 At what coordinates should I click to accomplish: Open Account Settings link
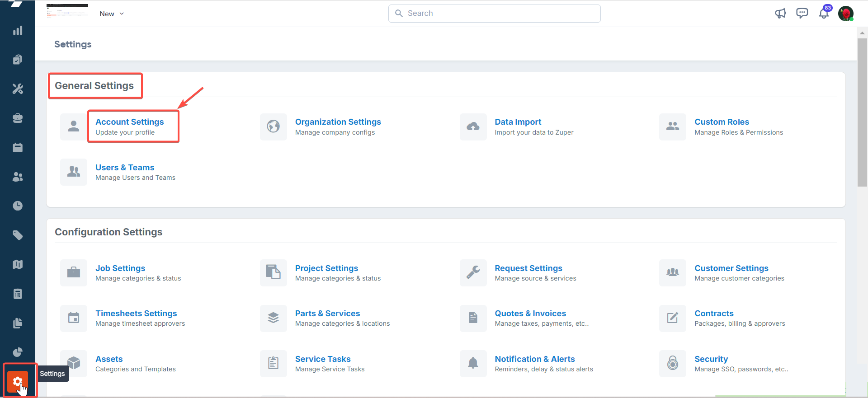(130, 122)
